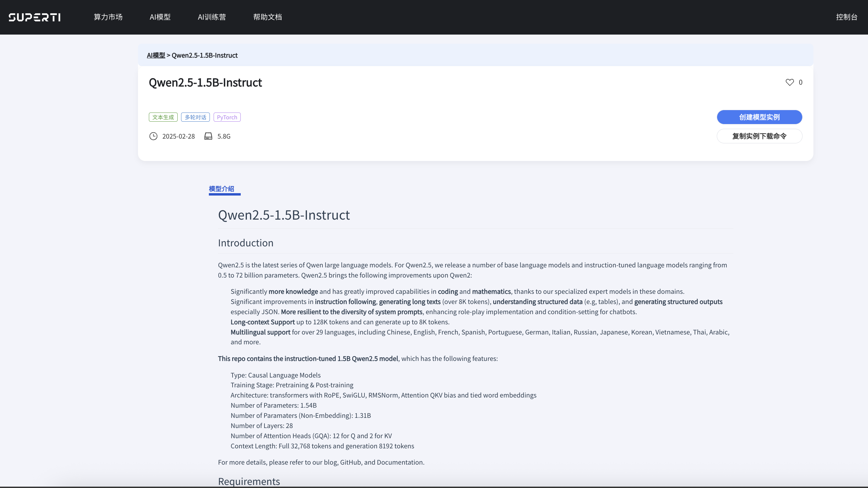The height and width of the screenshot is (488, 868).
Task: Open 算力市场 in navigation bar
Action: 108,17
